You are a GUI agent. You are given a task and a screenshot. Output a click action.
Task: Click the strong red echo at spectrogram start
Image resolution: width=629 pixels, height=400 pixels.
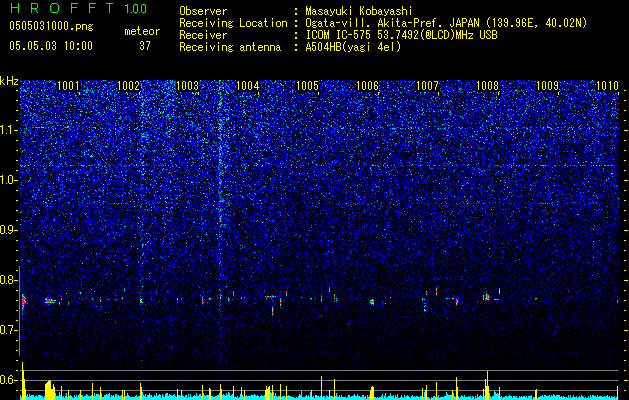pyautogui.click(x=23, y=301)
